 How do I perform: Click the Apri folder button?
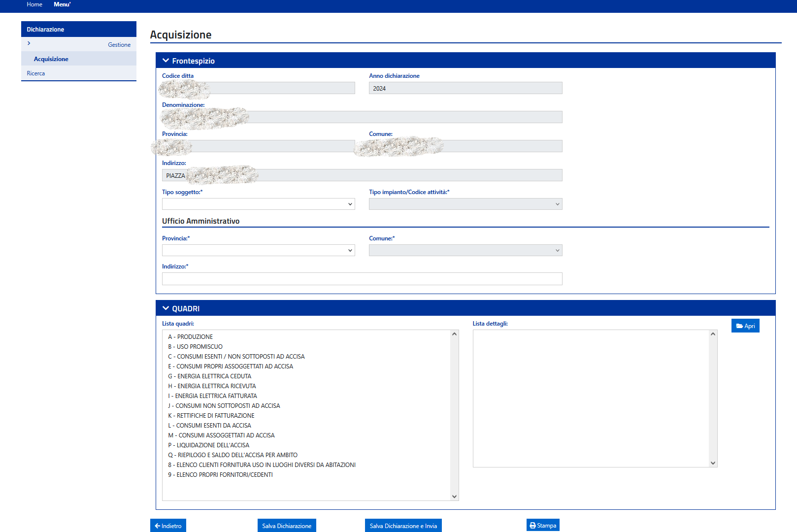(745, 326)
